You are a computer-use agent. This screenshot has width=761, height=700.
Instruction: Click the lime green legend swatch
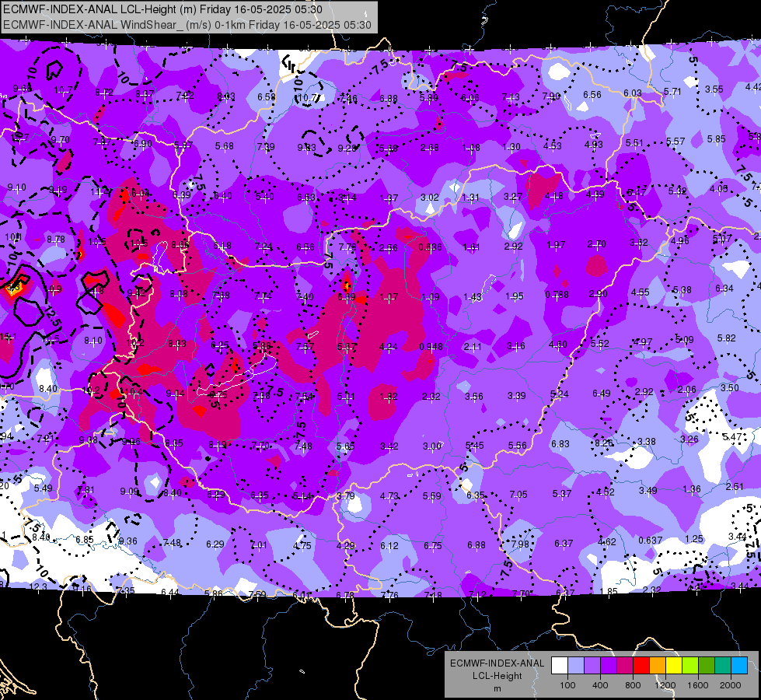[690, 665]
